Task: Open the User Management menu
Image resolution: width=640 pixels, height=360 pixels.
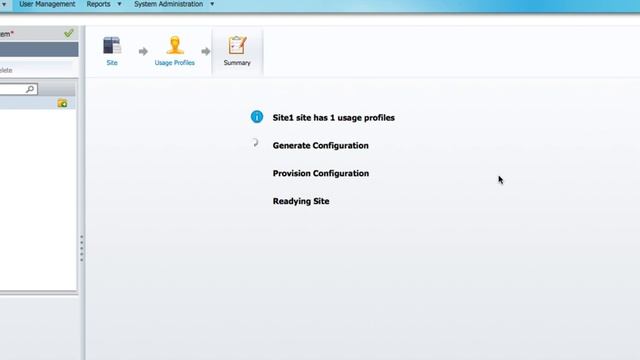Action: 47,4
